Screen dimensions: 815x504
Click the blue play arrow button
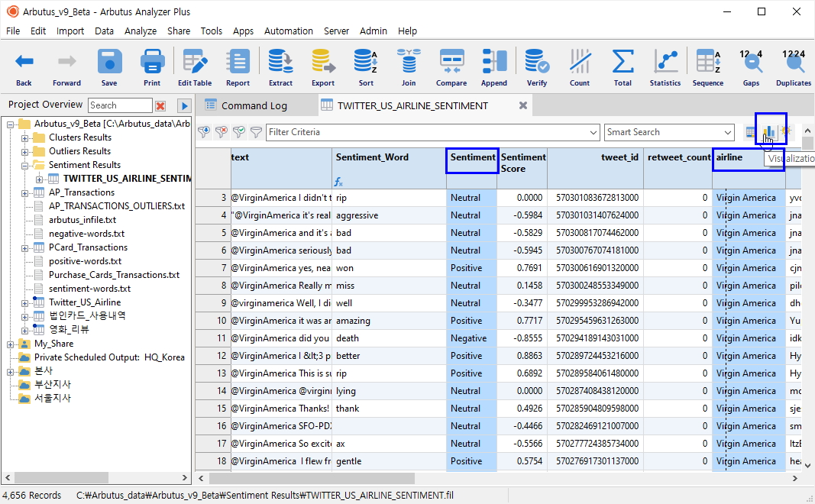coord(185,106)
